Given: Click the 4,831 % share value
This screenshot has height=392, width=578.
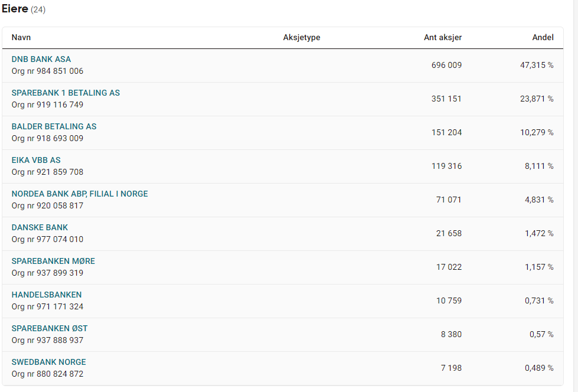Looking at the screenshot, I should (x=539, y=200).
